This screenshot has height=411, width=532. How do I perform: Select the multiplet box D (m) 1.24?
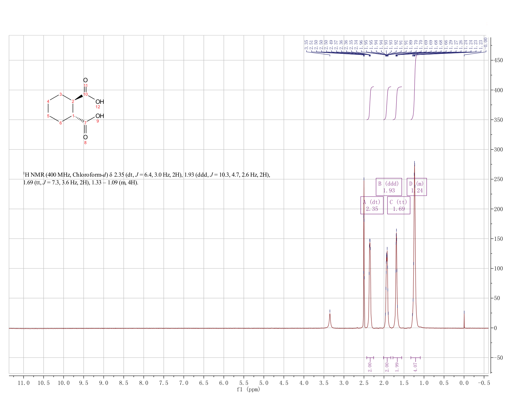[417, 187]
